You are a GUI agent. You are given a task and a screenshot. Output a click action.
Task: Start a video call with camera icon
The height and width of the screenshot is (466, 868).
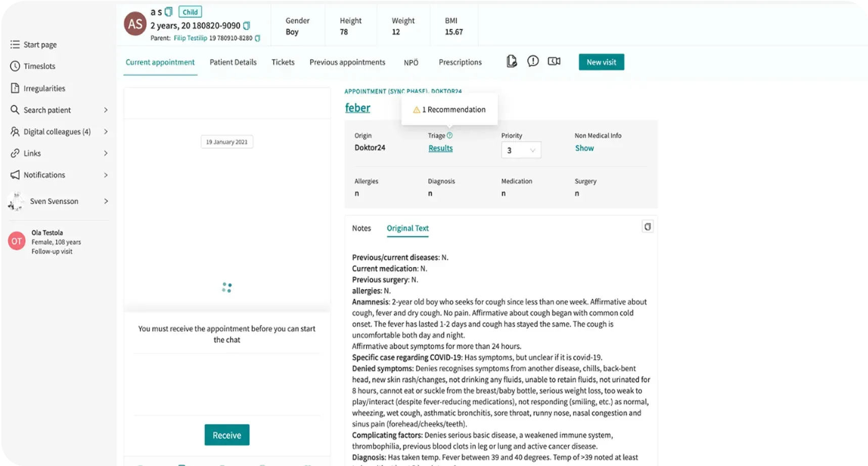(554, 61)
